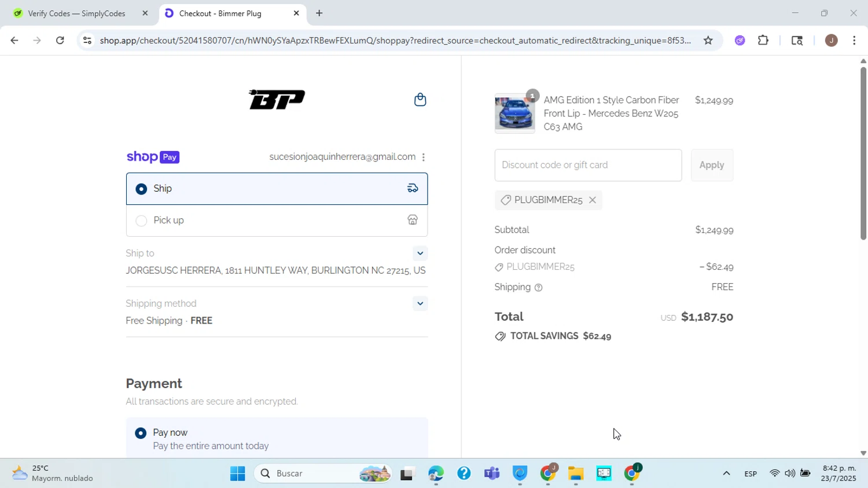The width and height of the screenshot is (868, 488).
Task: Click the page vertical scrollbar
Action: click(x=863, y=153)
